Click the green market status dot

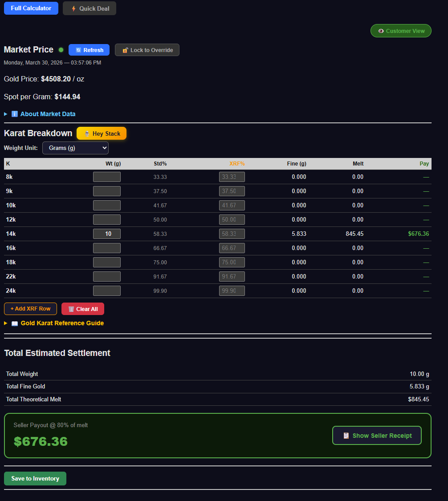[61, 50]
